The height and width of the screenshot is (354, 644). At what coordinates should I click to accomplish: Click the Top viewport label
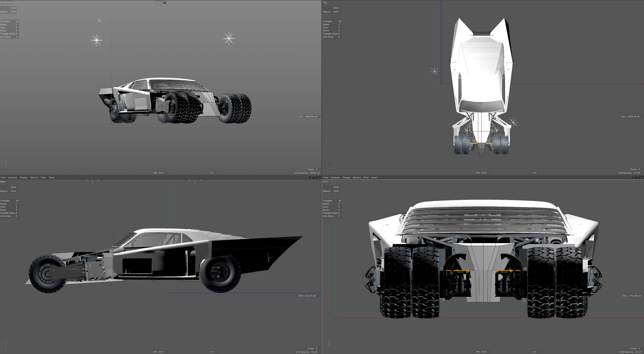pos(325,2)
